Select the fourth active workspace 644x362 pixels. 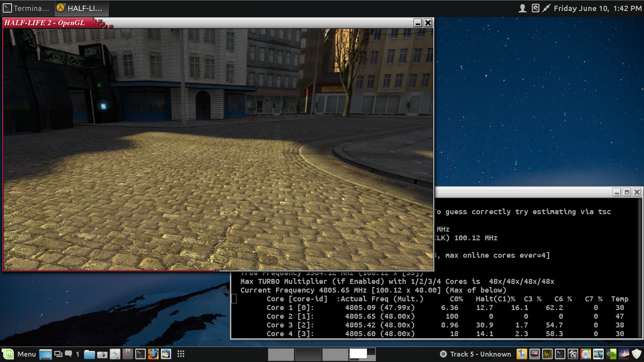click(362, 354)
